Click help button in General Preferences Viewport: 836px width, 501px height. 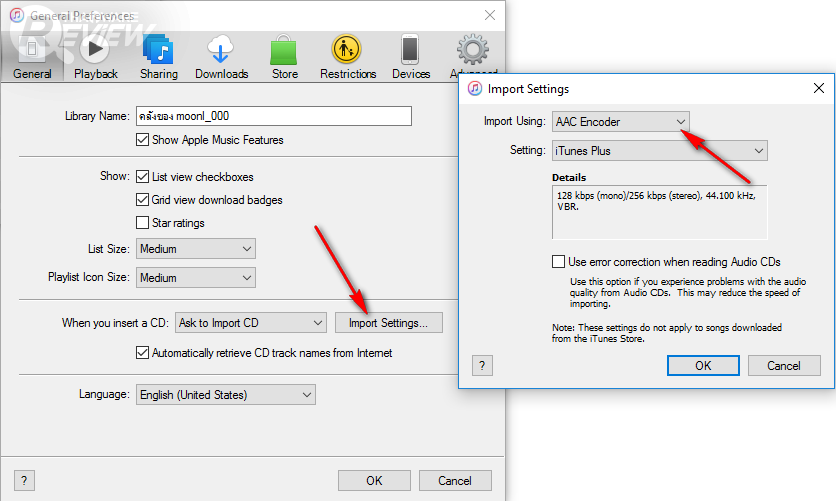(x=24, y=480)
